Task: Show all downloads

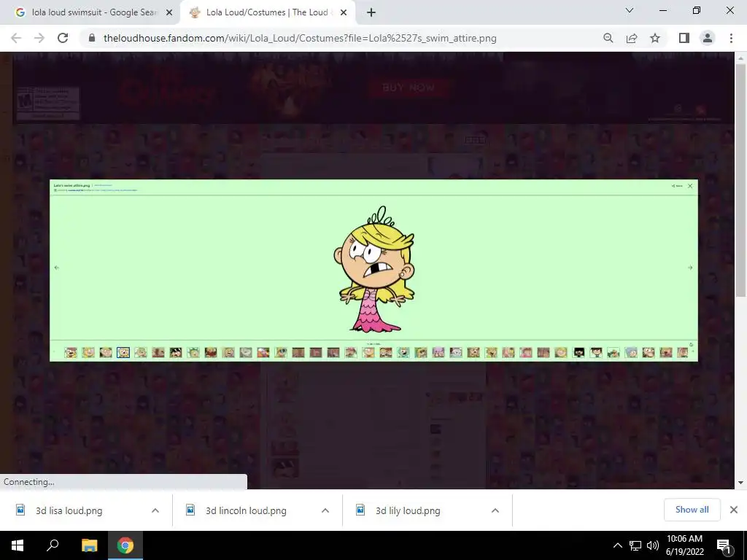Action: pyautogui.click(x=692, y=510)
